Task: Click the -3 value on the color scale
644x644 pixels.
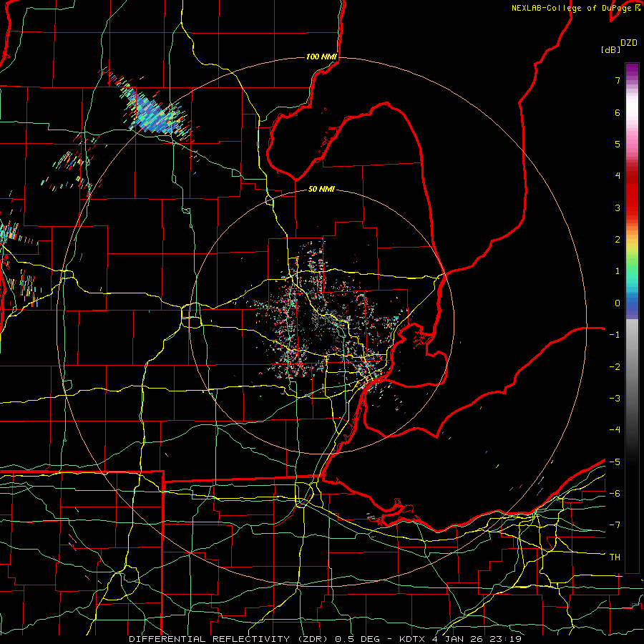Action: pos(615,399)
